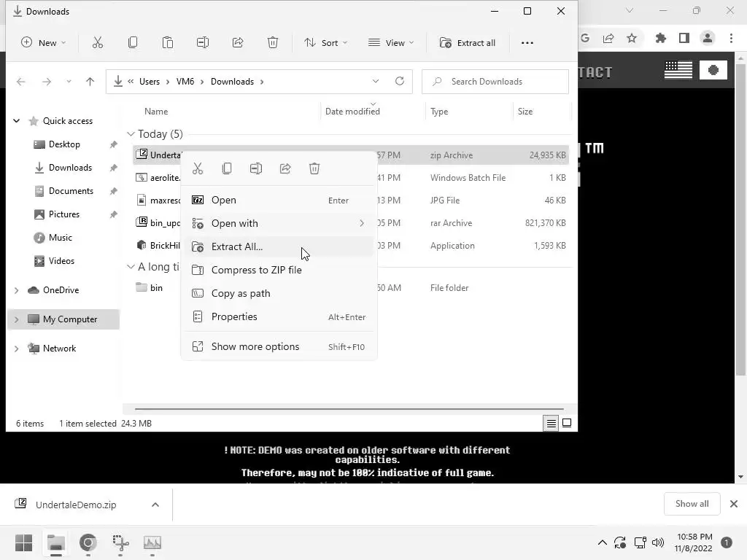Select Extract All... in context menu
The width and height of the screenshot is (747, 560).
pyautogui.click(x=279, y=246)
